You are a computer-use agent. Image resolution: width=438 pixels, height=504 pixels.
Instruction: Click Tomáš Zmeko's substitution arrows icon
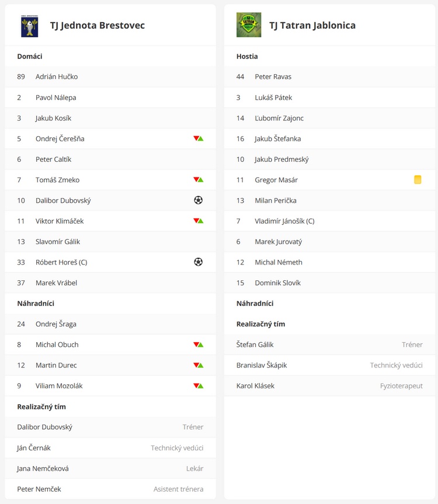[x=199, y=180]
